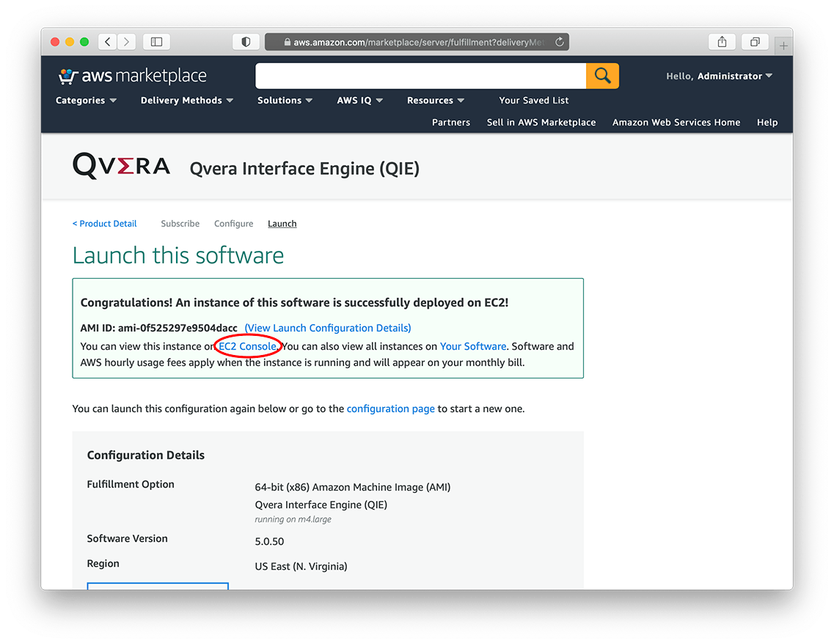Expand the Resources dropdown
Viewport: 834px width, 644px height.
click(x=436, y=100)
